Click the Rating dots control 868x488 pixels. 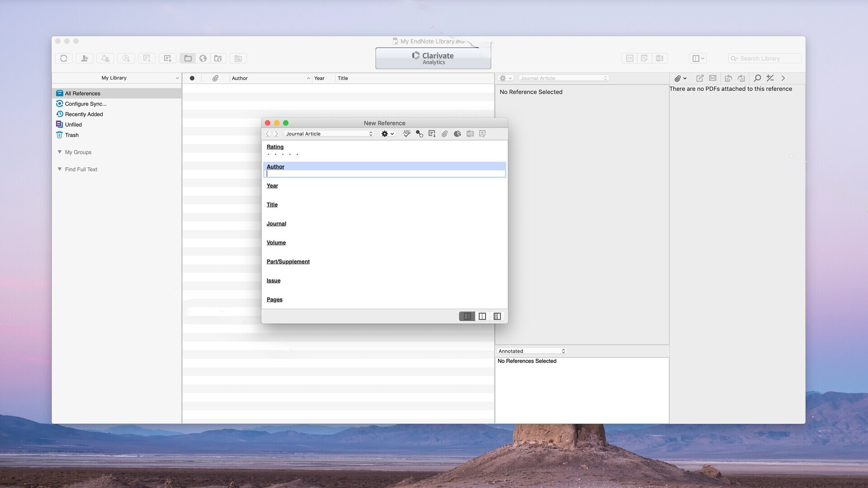click(x=283, y=155)
